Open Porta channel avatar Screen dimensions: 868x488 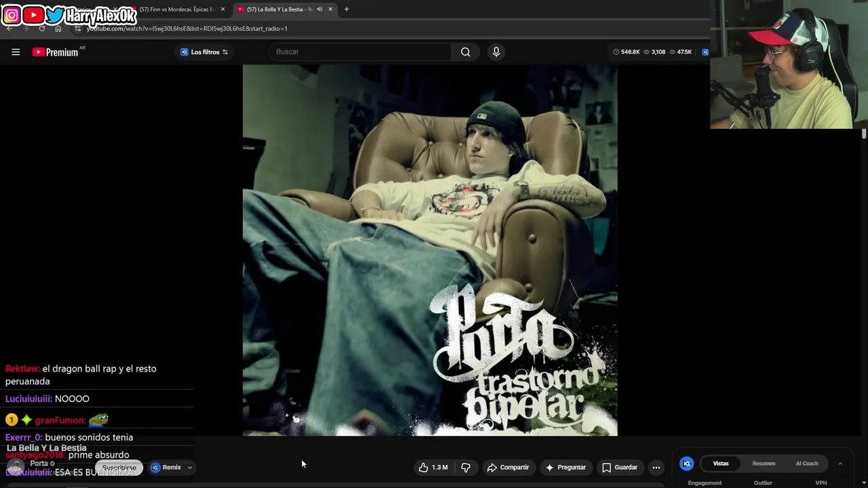click(16, 468)
